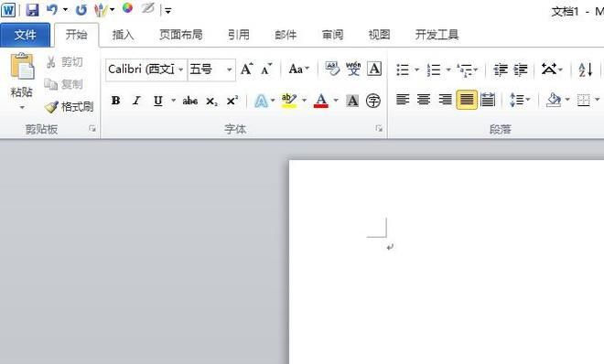Screen dimensions: 604x364
Task: Click the Subscript X₂ icon
Action: pos(211,102)
